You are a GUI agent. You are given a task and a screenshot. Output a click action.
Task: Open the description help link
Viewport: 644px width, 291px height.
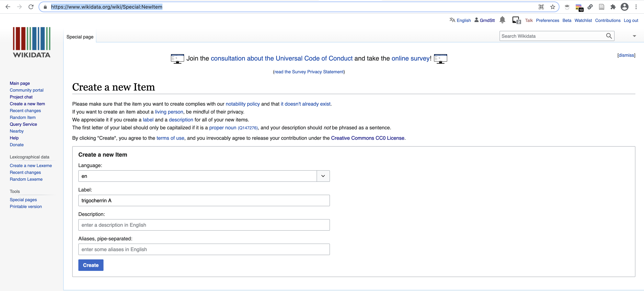click(181, 120)
